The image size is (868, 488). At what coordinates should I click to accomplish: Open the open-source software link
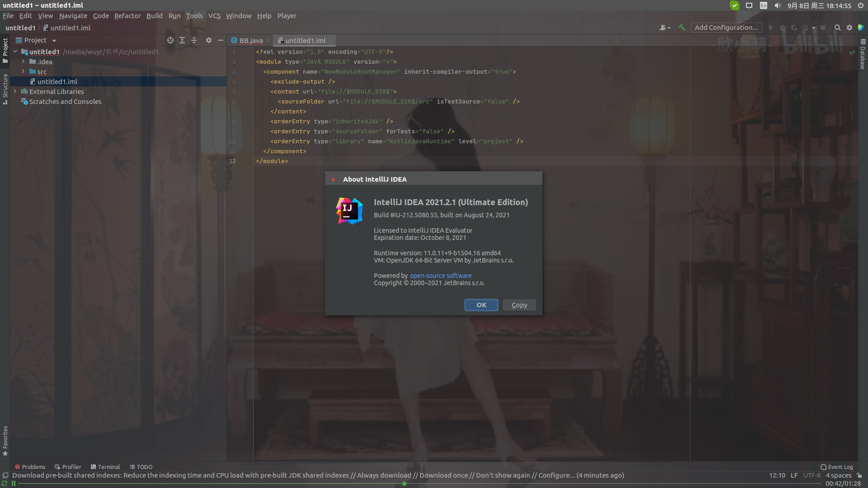pyautogui.click(x=440, y=276)
